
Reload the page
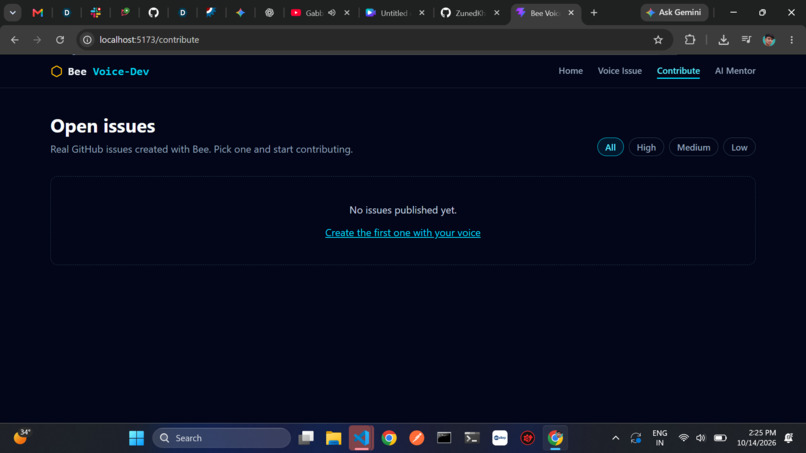click(60, 40)
